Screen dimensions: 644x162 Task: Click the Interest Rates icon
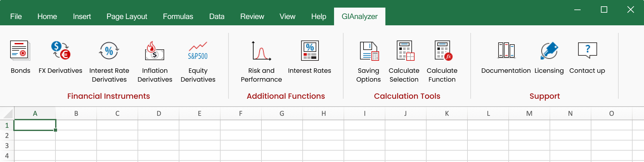(309, 51)
